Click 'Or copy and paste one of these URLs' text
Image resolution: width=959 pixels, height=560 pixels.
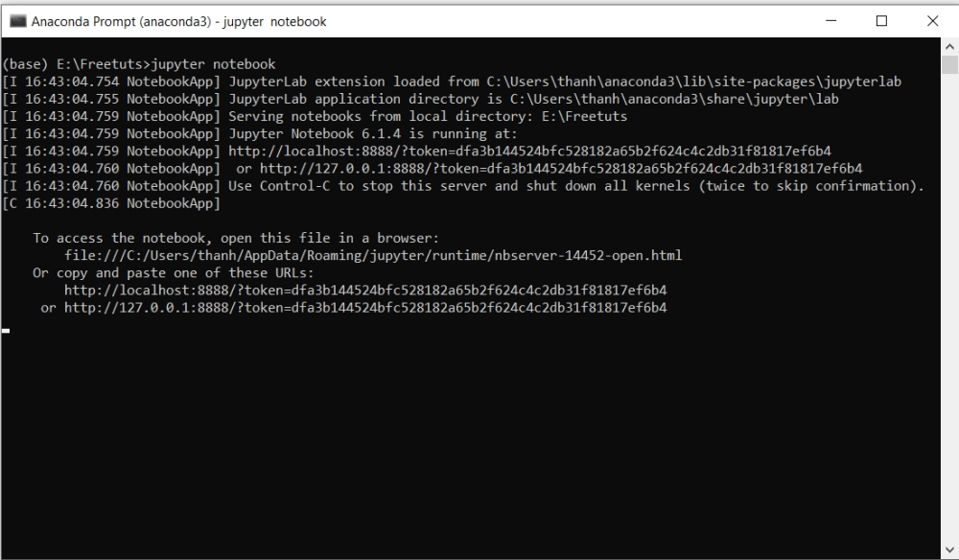[173, 272]
